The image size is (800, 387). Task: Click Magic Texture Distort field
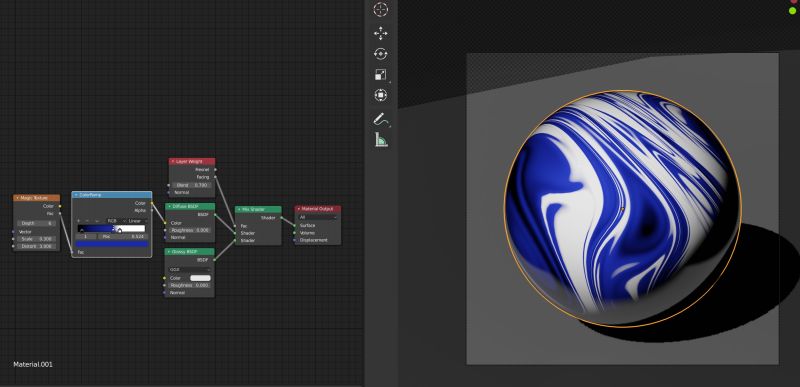coord(37,246)
